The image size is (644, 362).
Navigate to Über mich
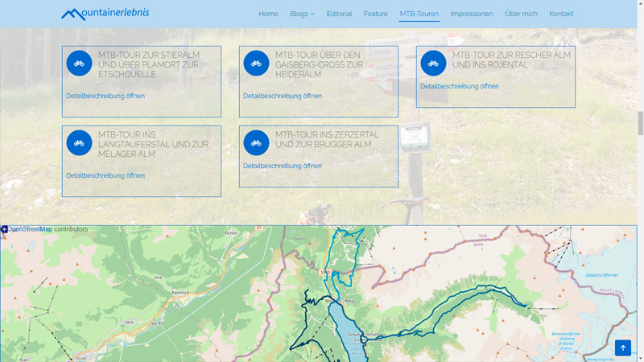coord(521,14)
